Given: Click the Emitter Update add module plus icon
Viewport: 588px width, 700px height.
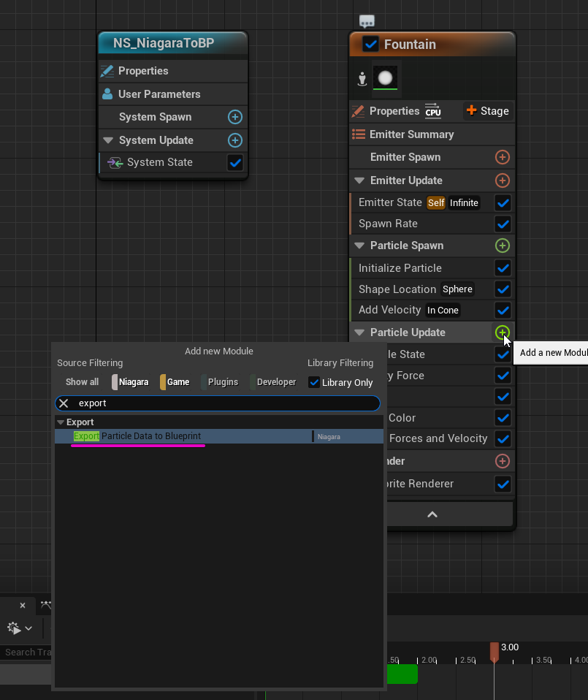Looking at the screenshot, I should tap(503, 180).
